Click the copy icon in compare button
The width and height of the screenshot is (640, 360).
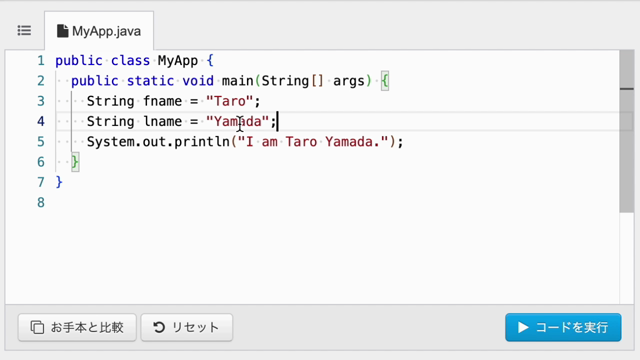tap(37, 327)
